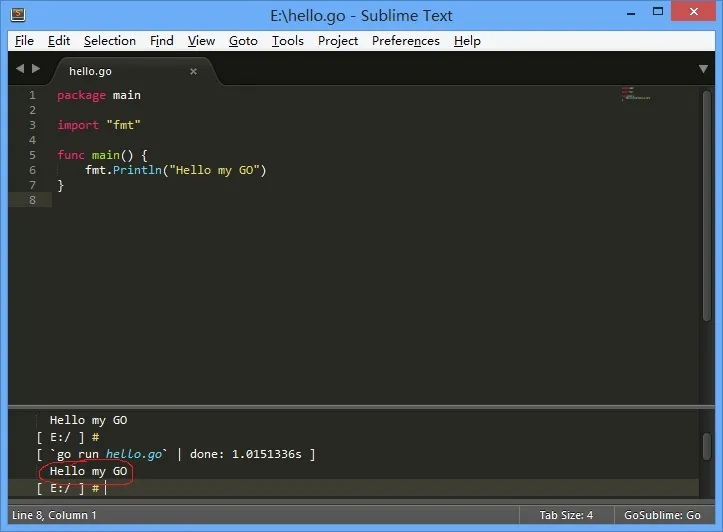Click the minimap code preview

[635, 94]
